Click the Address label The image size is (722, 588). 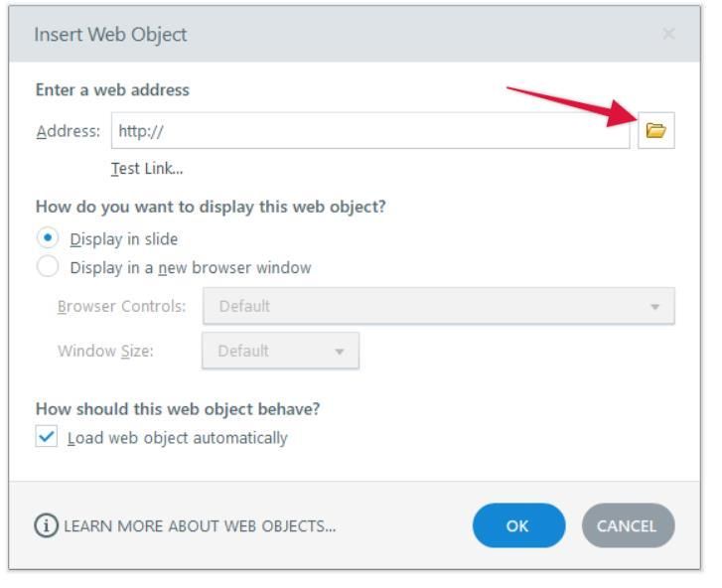[x=68, y=130]
